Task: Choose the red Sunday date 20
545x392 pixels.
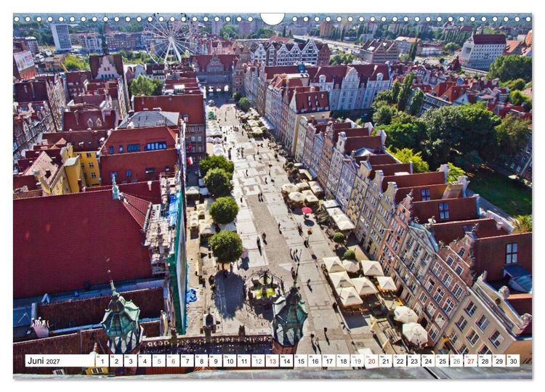Action: (371, 361)
